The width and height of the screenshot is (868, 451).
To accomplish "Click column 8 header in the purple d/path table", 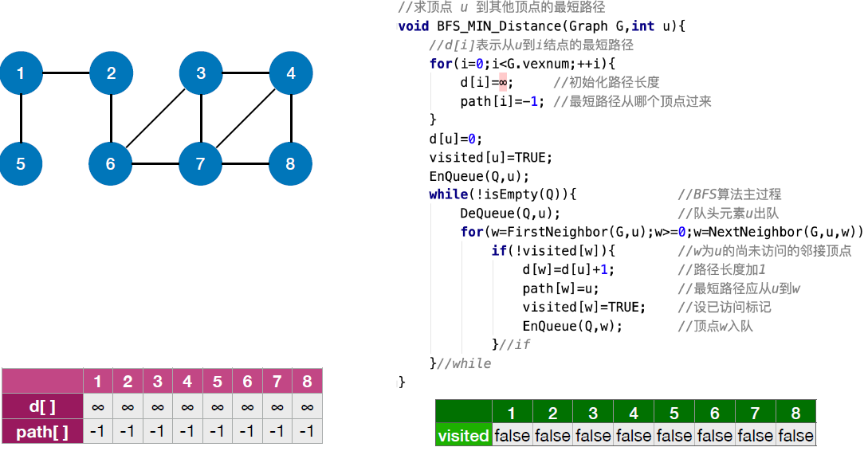I will (x=307, y=381).
